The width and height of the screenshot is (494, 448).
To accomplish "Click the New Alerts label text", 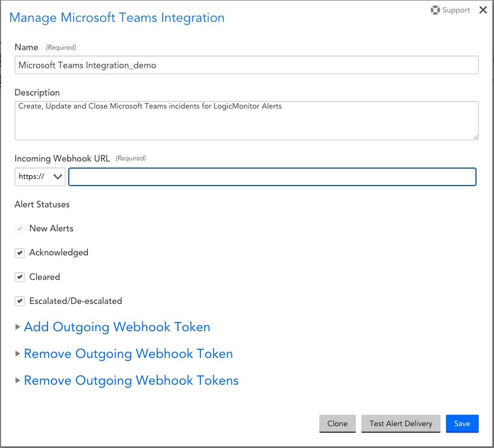I will 51,229.
